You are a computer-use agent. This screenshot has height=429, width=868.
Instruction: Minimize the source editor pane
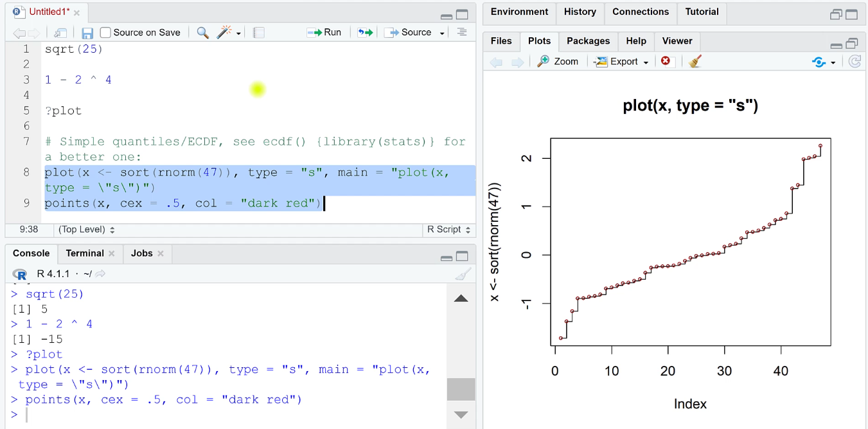[447, 16]
